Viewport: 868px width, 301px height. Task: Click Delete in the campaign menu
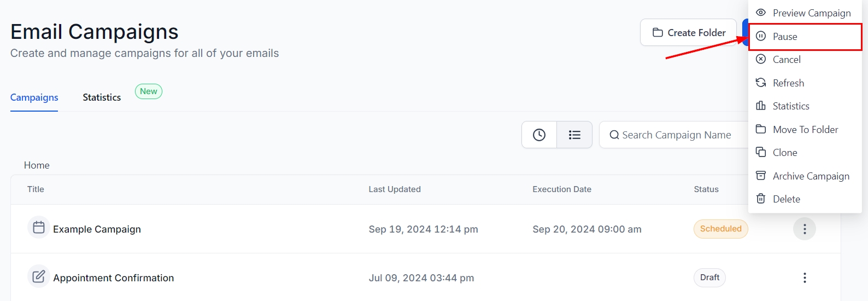coord(786,199)
